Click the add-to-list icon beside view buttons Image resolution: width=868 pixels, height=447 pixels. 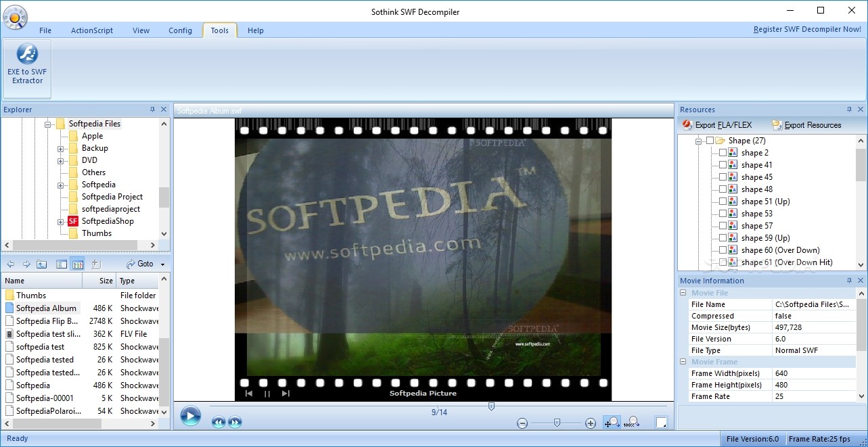pos(95,264)
